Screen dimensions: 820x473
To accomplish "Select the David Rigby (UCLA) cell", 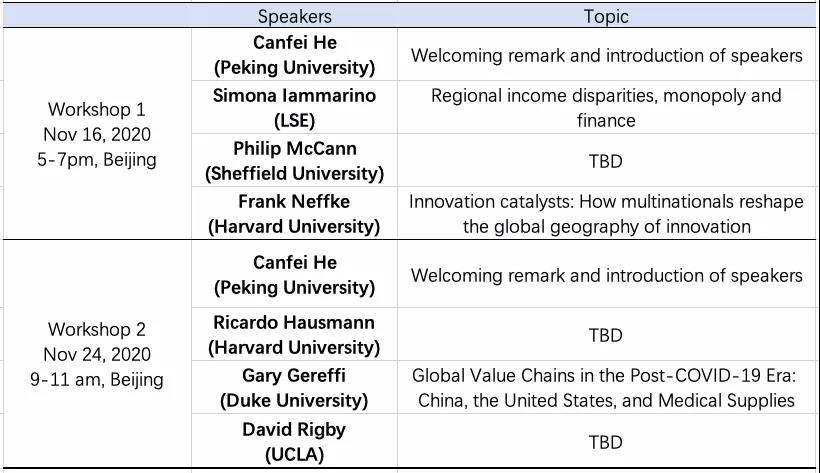I will [x=294, y=441].
